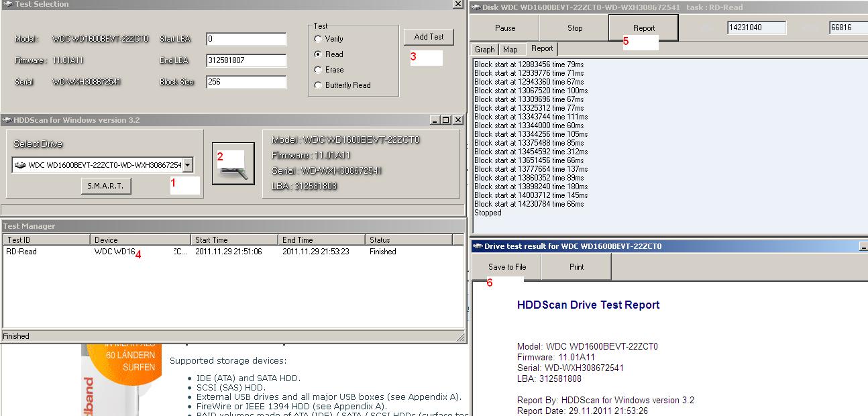Click the End Time column header

(321, 240)
